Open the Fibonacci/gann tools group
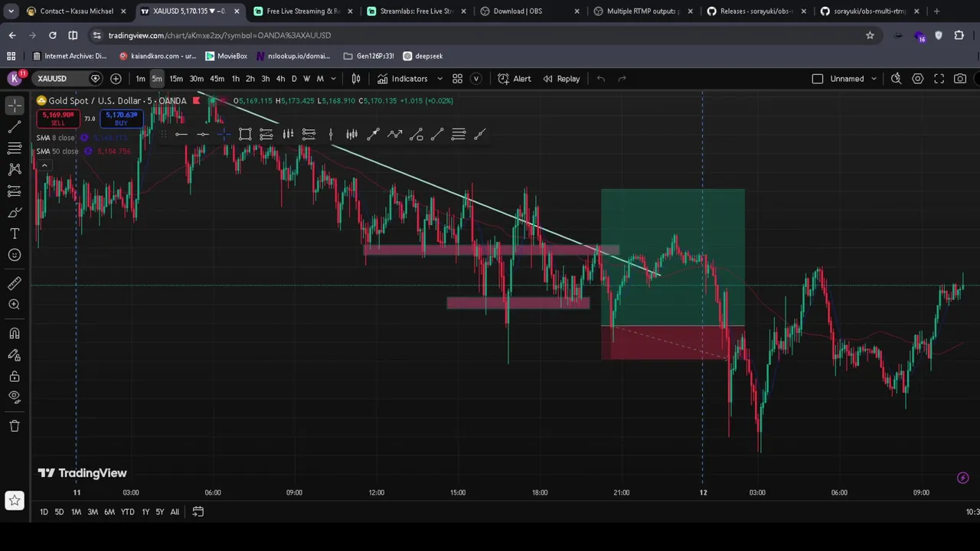Viewport: 980px width, 551px height. (15, 148)
